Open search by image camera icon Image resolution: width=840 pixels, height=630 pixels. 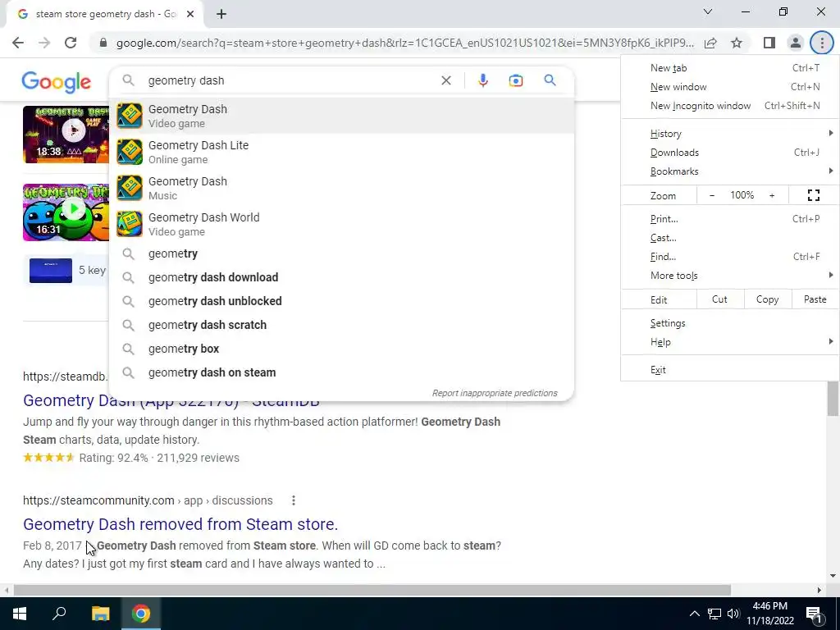(515, 80)
